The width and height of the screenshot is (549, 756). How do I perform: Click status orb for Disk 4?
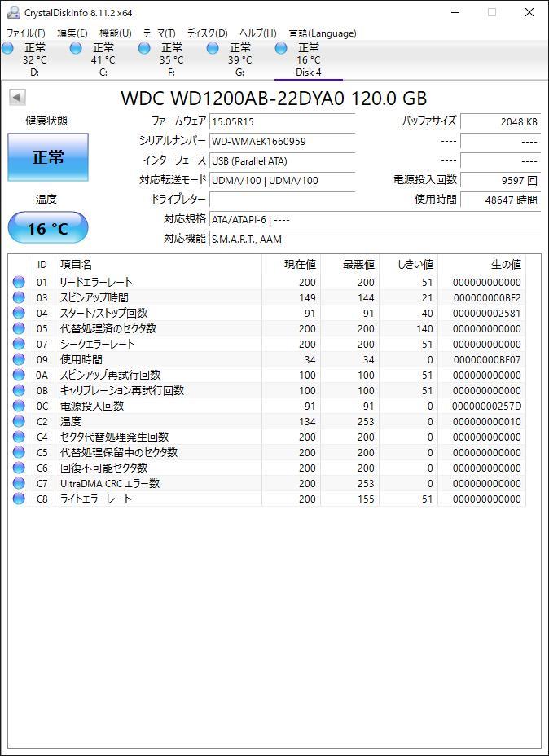[281, 48]
